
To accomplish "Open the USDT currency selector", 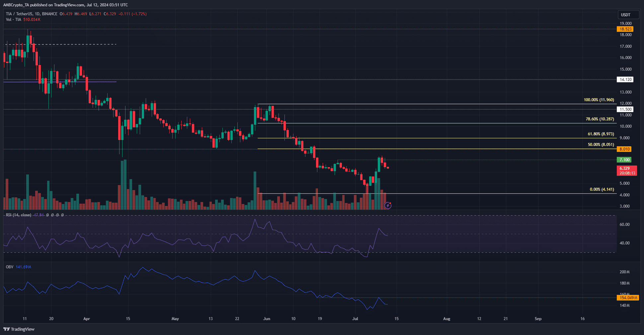I will point(628,15).
